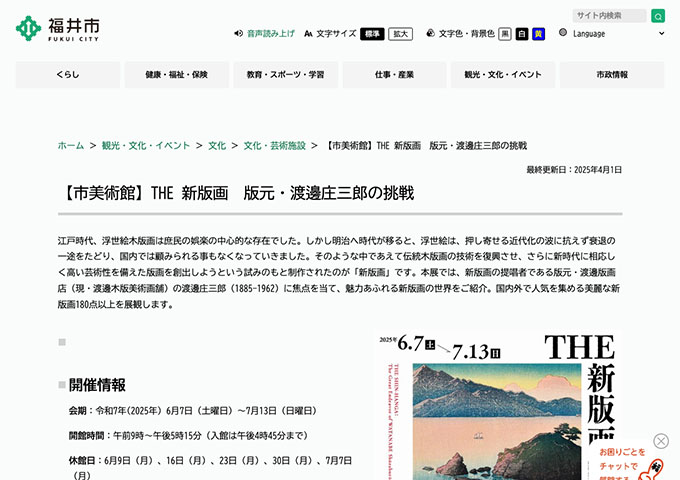Image resolution: width=680 pixels, height=480 pixels.
Task: Select the 黄 color scheme swatch
Action: pyautogui.click(x=539, y=34)
